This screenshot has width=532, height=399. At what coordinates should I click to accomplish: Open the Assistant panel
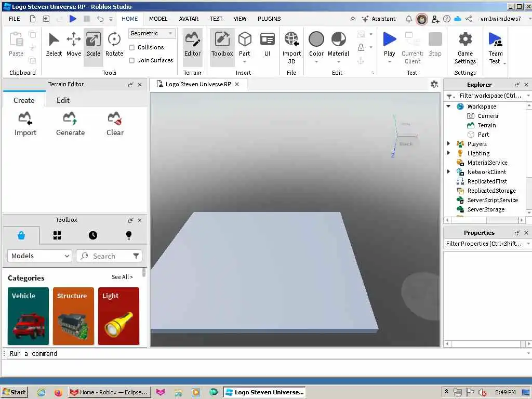pyautogui.click(x=379, y=19)
